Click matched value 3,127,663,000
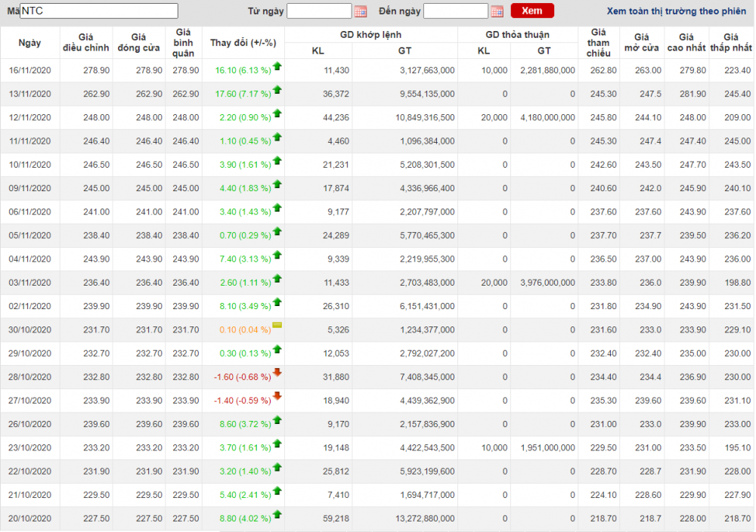Screen dimensions: 756x532 coord(427,70)
